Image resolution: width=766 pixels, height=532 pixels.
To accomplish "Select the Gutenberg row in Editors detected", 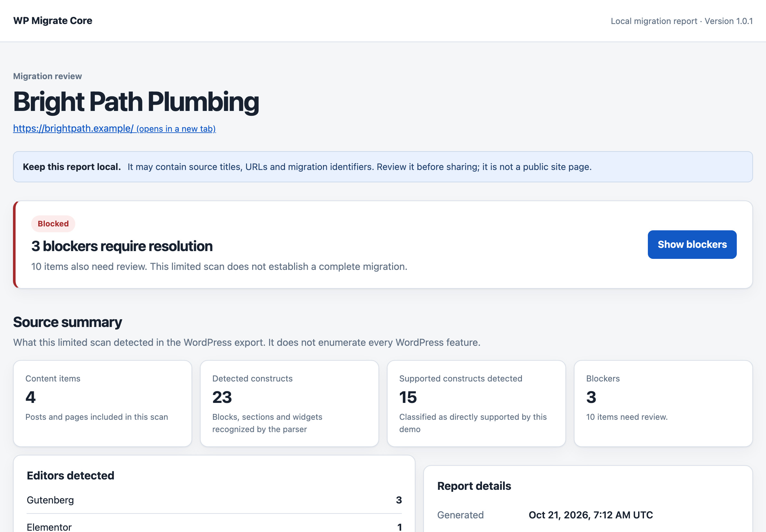I will click(214, 500).
